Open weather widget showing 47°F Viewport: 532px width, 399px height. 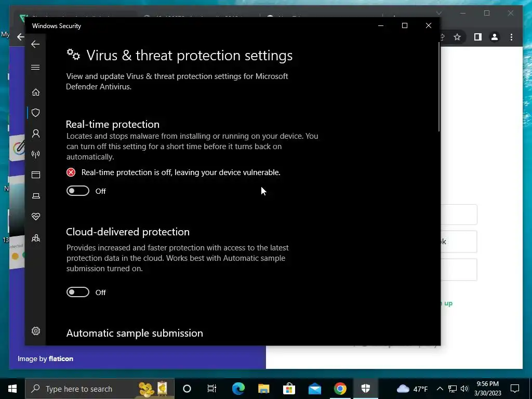tap(412, 389)
